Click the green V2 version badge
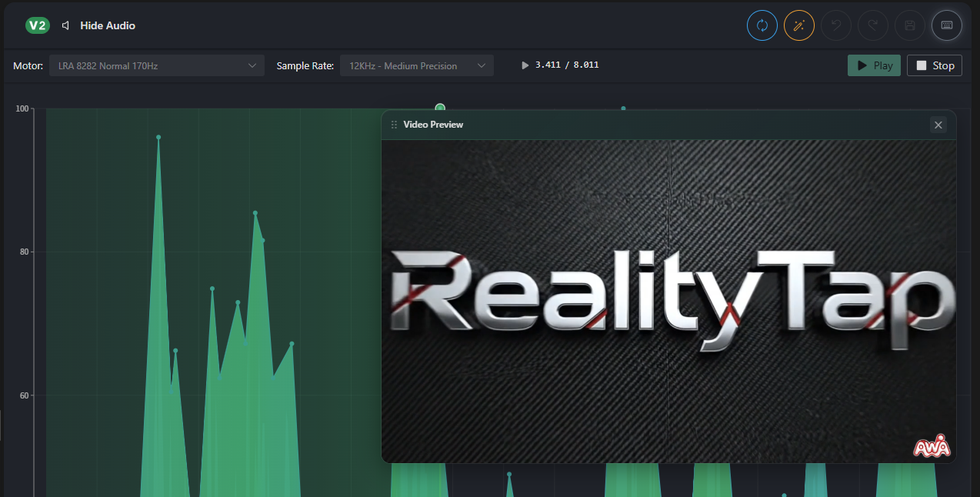This screenshot has height=497, width=980. click(x=38, y=25)
